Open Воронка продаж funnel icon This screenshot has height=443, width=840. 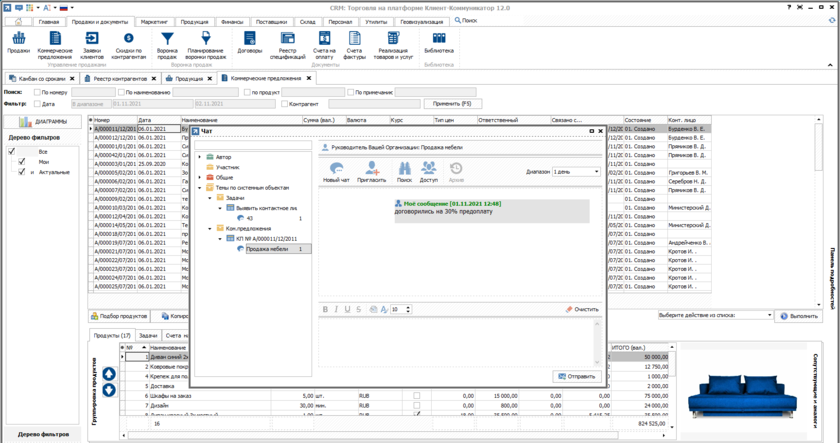point(167,45)
